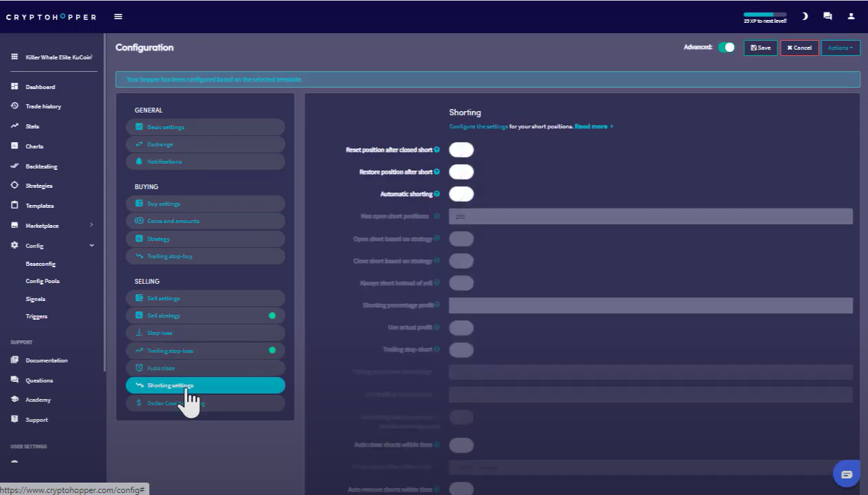Click the info icon beside Automatic shorting
The height and width of the screenshot is (495, 868).
tap(436, 194)
